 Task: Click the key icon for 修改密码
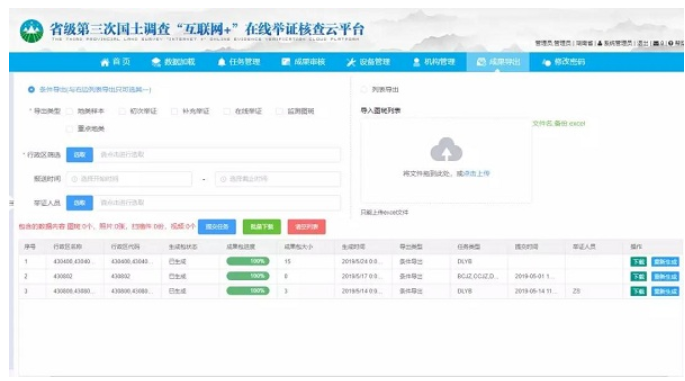click(x=546, y=62)
